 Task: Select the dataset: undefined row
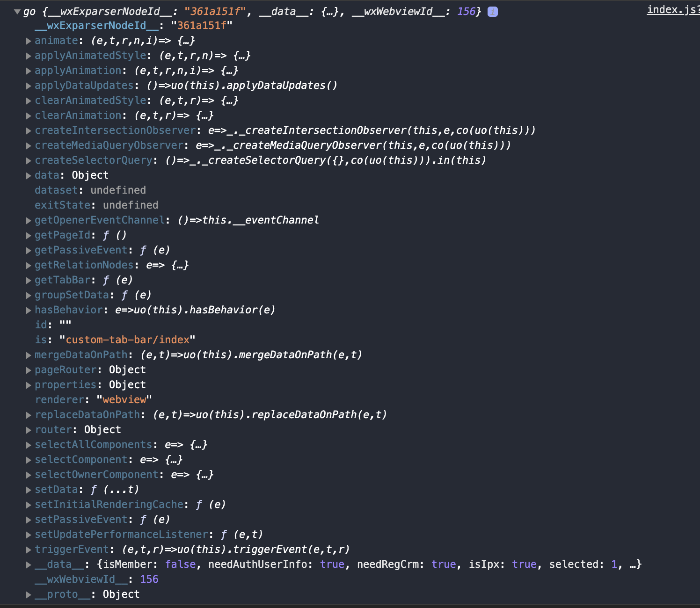click(x=90, y=190)
